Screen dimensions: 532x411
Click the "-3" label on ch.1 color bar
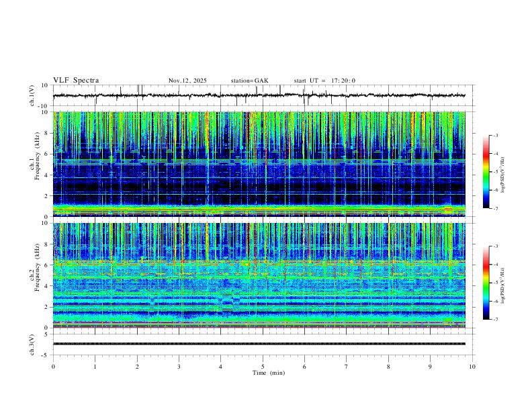(x=495, y=135)
